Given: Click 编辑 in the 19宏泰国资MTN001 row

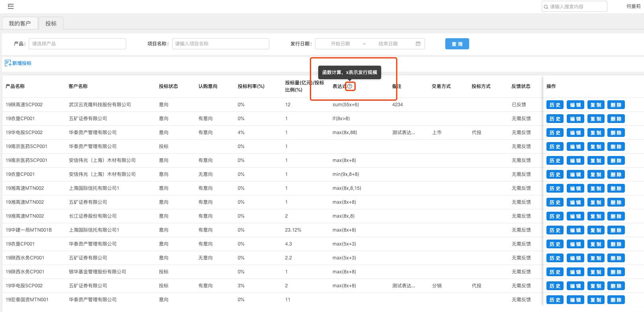Looking at the screenshot, I should (x=575, y=300).
